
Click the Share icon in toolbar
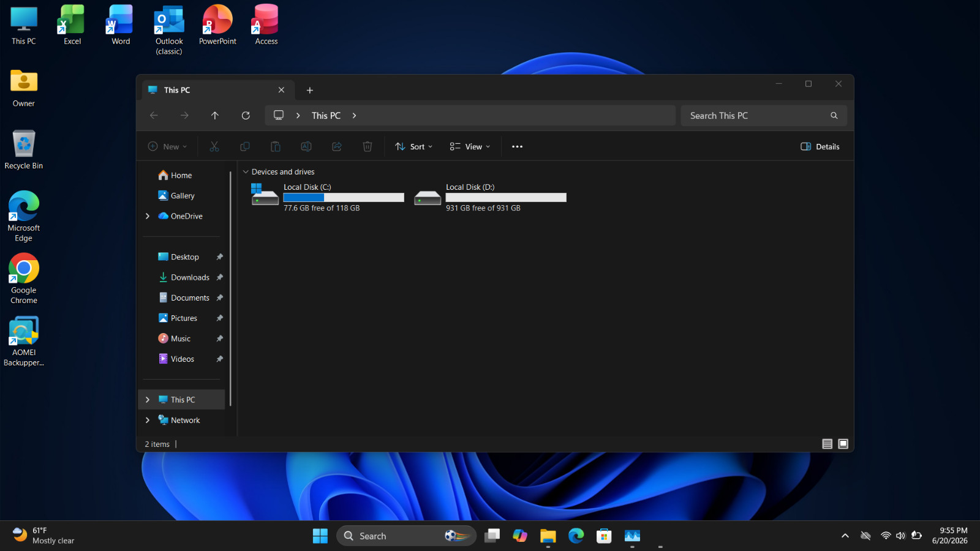(337, 147)
